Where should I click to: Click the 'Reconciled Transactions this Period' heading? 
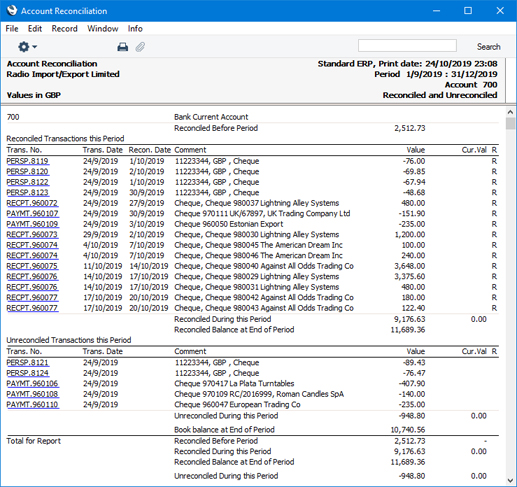coord(65,139)
